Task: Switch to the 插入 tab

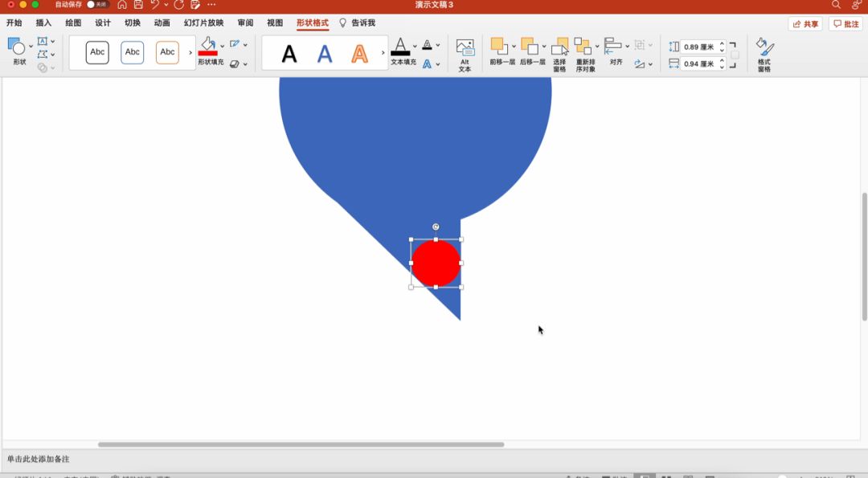Action: point(43,22)
